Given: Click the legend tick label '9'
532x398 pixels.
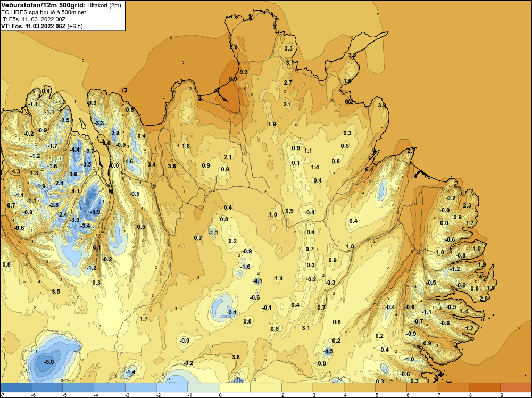Looking at the screenshot, I should point(502,395).
